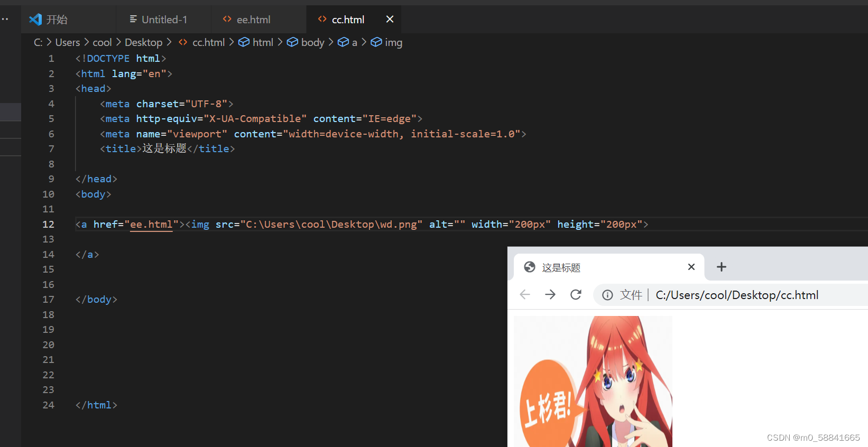The image size is (868, 447).
Task: Click the closing </a> tag
Action: [87, 254]
